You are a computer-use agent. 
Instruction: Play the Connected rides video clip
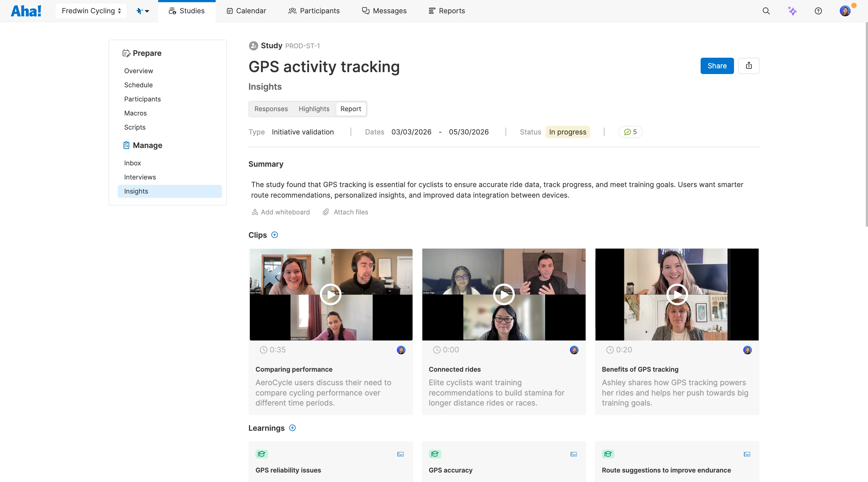point(503,294)
